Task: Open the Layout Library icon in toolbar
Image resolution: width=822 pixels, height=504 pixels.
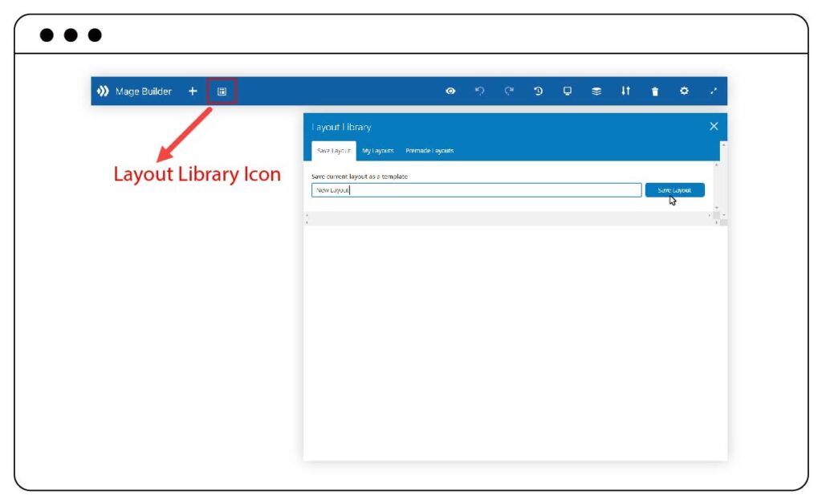Action: click(x=222, y=91)
